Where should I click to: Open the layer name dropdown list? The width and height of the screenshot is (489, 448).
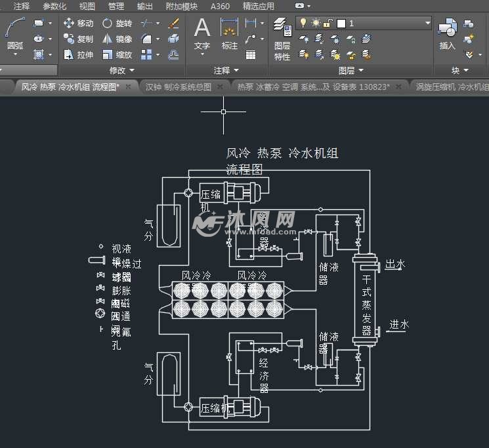point(427,23)
